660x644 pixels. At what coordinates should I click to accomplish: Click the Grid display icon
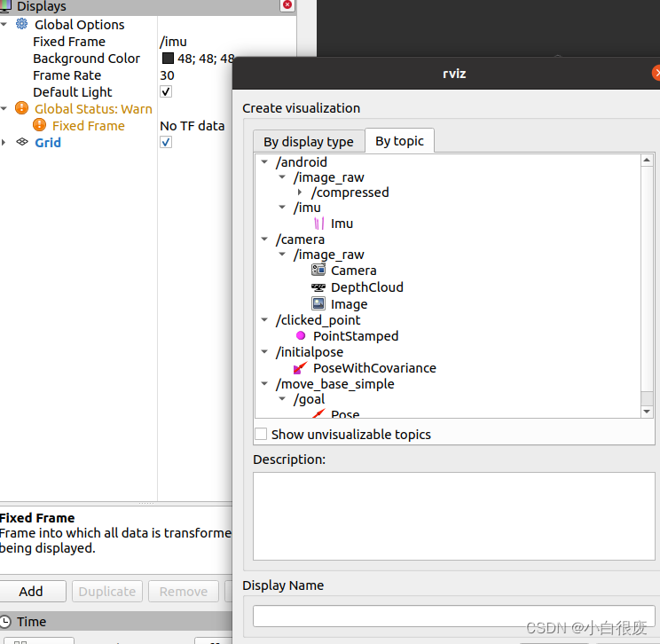pos(22,142)
